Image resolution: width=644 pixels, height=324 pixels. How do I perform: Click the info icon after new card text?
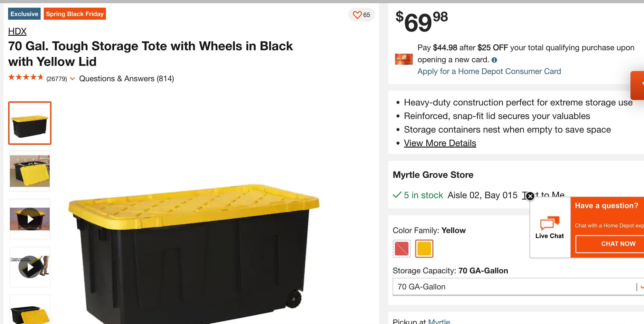(x=494, y=60)
